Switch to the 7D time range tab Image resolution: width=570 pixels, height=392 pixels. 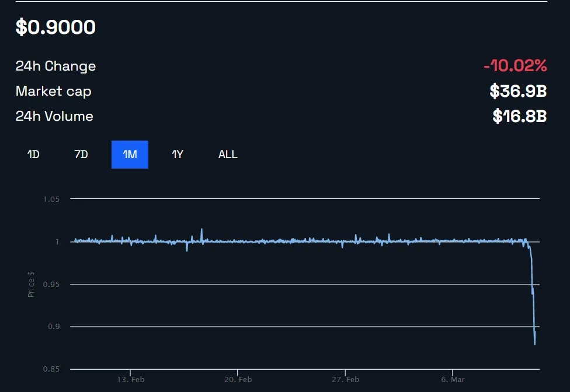click(x=81, y=155)
